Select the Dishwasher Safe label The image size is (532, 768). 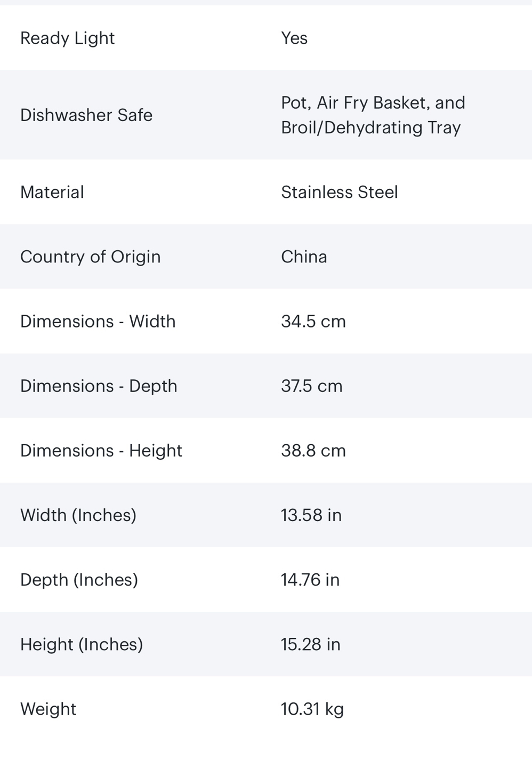pos(86,115)
